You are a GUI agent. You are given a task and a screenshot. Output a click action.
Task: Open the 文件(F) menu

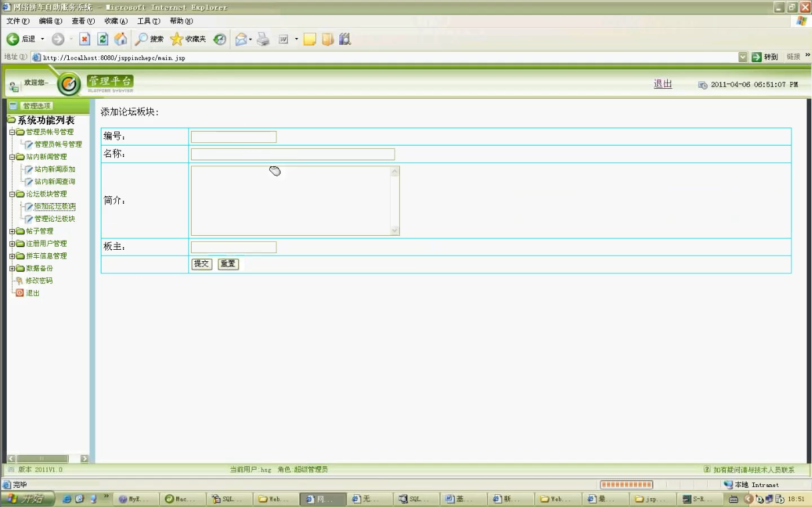coord(18,21)
